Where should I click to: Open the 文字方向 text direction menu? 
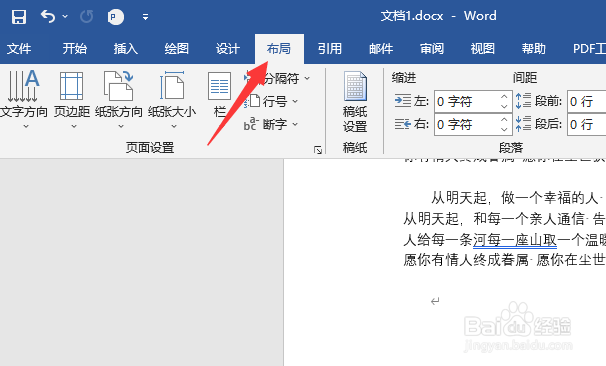(24, 99)
